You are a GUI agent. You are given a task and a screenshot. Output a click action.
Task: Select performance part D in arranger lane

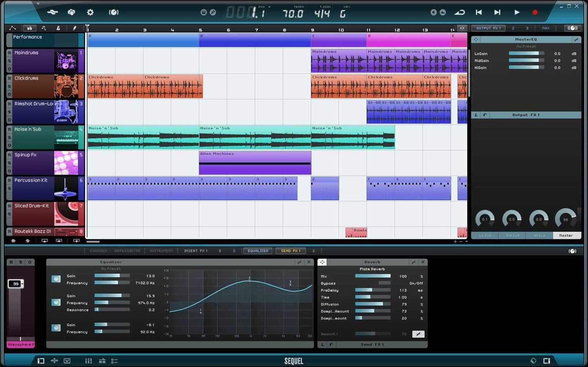(408, 40)
